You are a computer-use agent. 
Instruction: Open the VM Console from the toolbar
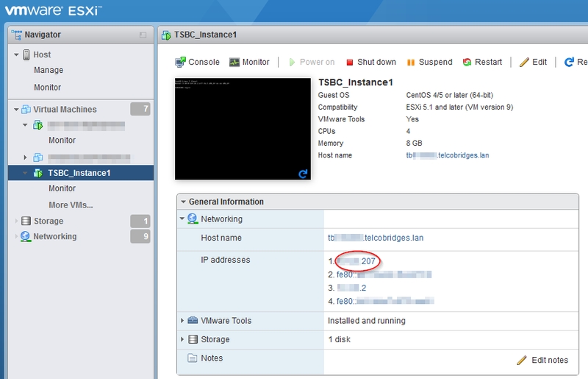tap(197, 63)
